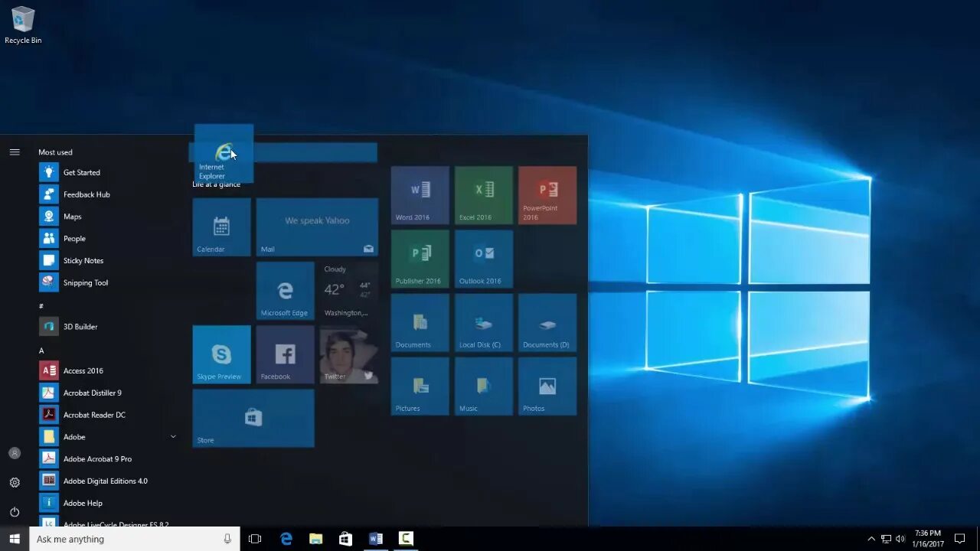Open the Calendar tile
Image resolution: width=980 pixels, height=551 pixels.
(x=221, y=227)
